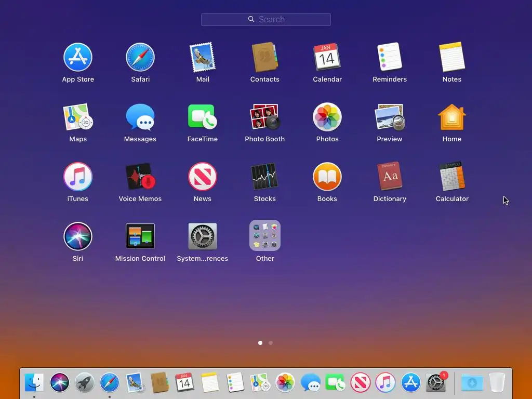
Task: Open the Downloads folder in Dock
Action: tap(472, 383)
